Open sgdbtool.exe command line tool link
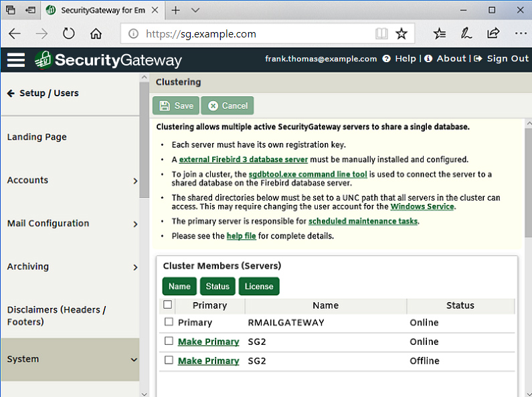532x397 pixels. click(308, 174)
